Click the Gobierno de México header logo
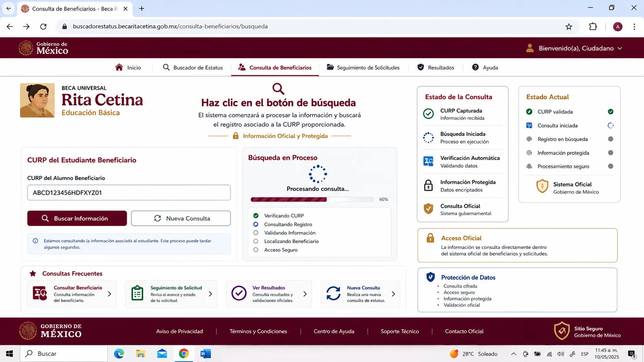Viewport: 644px width, 362px height. tap(43, 48)
